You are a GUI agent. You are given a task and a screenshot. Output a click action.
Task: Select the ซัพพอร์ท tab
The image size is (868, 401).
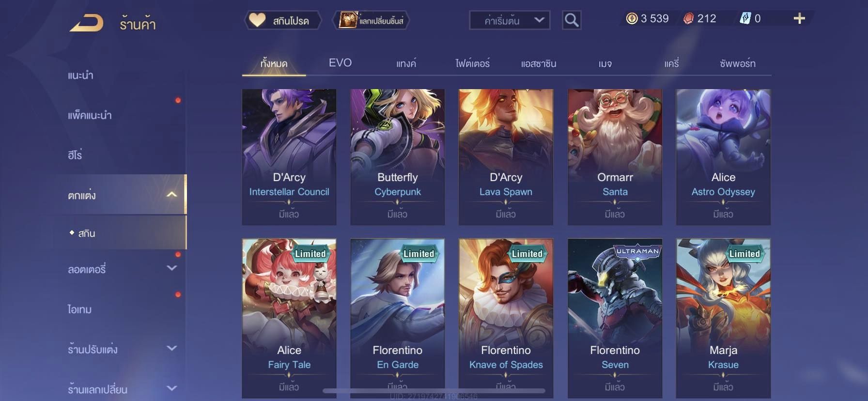coord(738,63)
